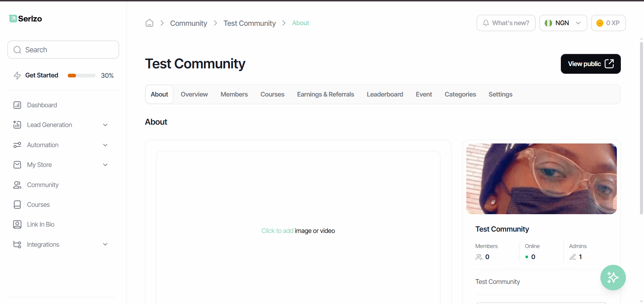
Task: Open Community label in the sidebar
Action: (x=43, y=185)
